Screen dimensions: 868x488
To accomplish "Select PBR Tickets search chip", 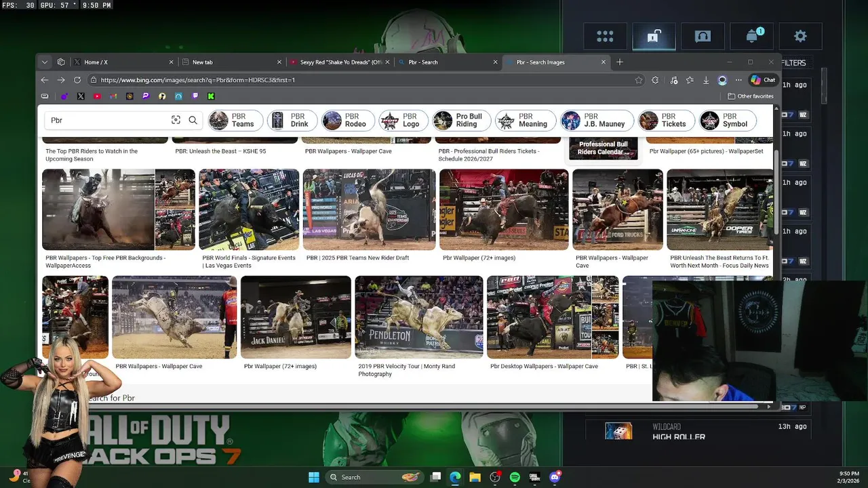I will 667,121.
